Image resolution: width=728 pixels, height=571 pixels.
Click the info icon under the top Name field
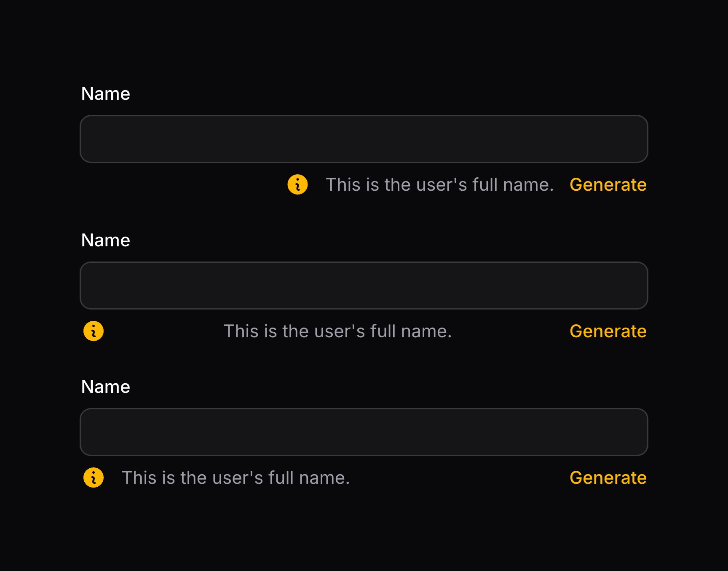coord(297,184)
